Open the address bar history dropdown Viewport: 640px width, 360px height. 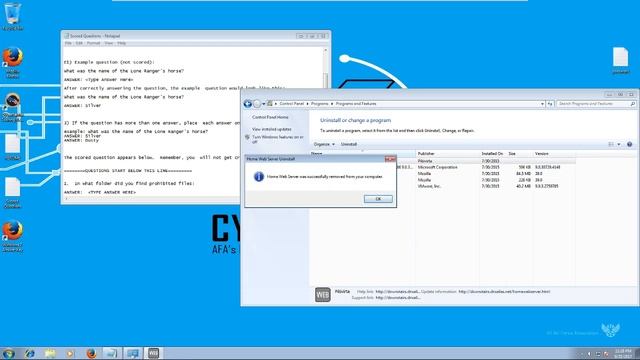click(x=542, y=104)
